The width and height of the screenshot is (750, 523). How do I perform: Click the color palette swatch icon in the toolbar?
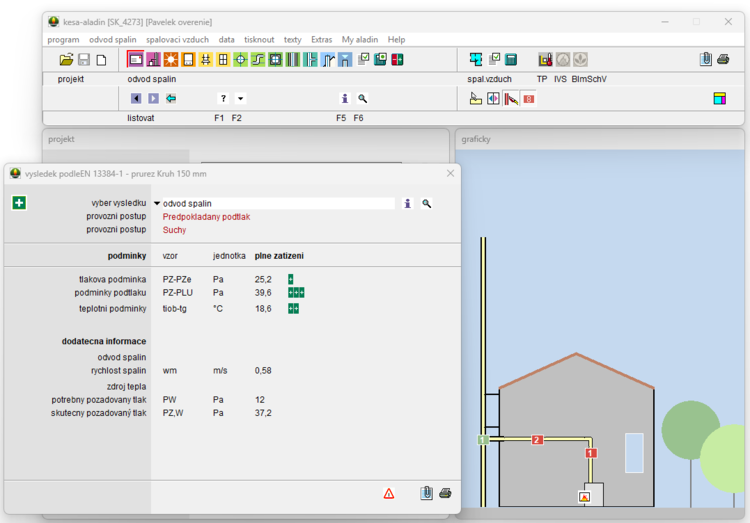click(x=718, y=99)
